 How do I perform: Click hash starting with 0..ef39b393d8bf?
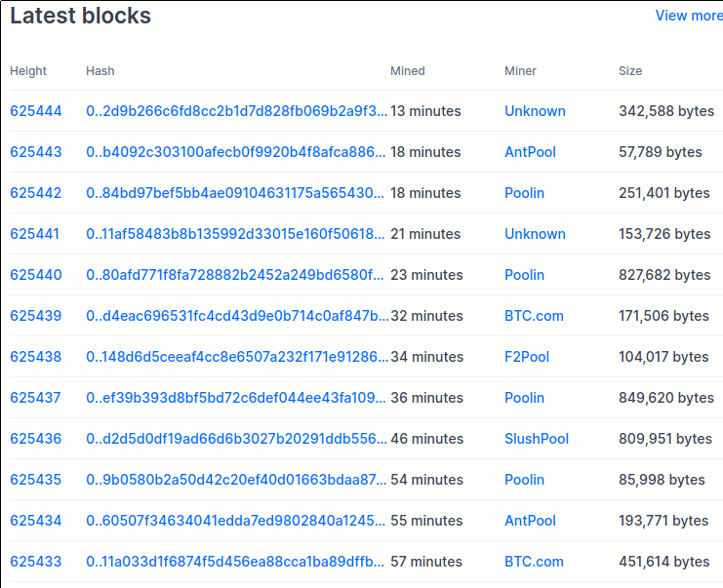(236, 398)
